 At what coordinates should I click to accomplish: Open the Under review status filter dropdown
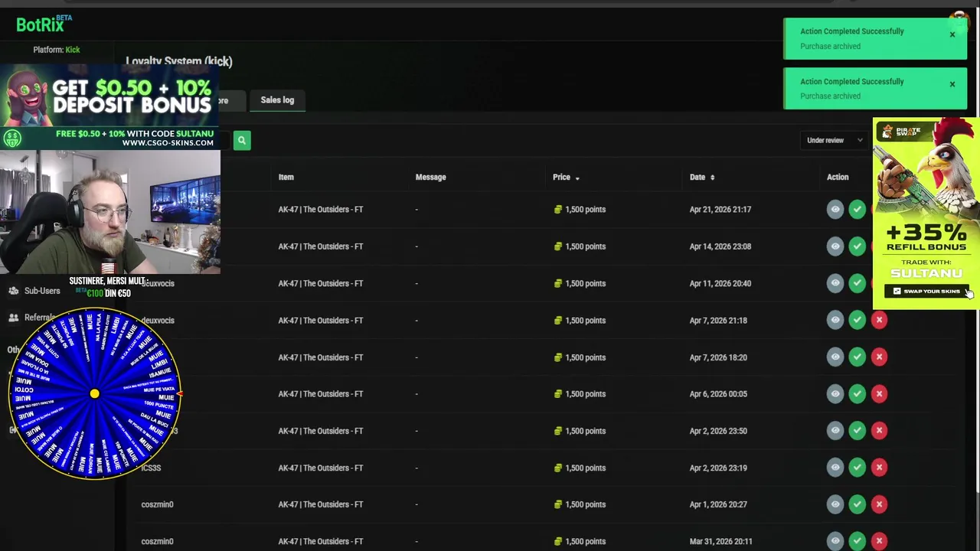[835, 140]
